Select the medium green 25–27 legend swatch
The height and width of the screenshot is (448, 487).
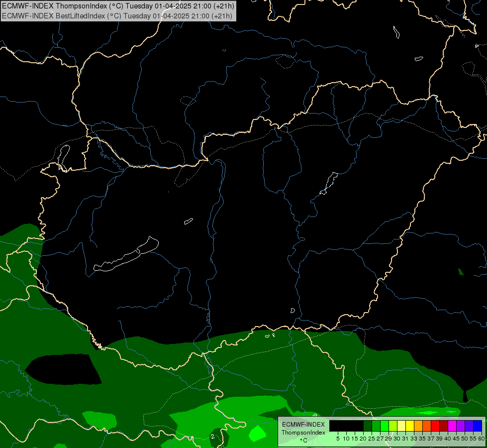coord(376,426)
